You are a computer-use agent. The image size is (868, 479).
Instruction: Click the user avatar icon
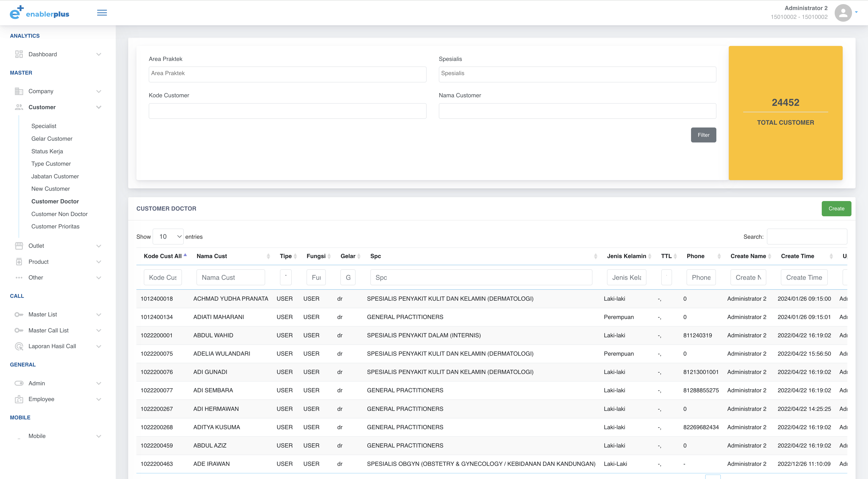tap(843, 13)
